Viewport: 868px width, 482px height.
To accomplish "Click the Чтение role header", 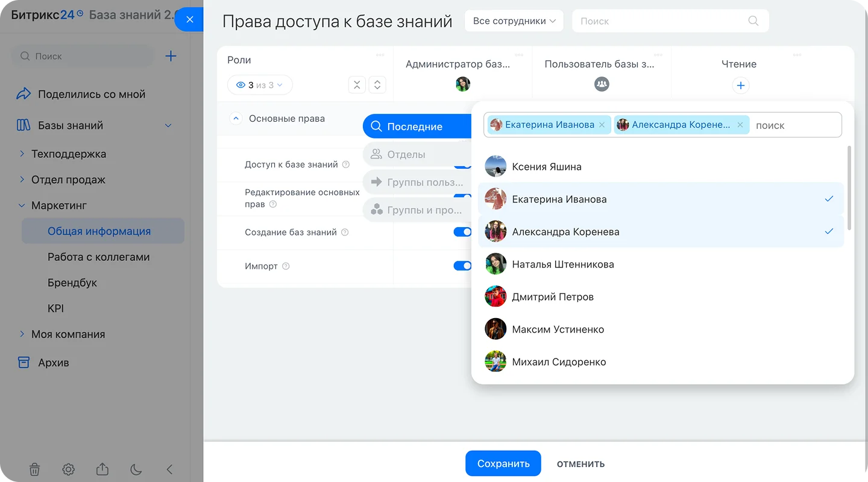I will point(739,64).
